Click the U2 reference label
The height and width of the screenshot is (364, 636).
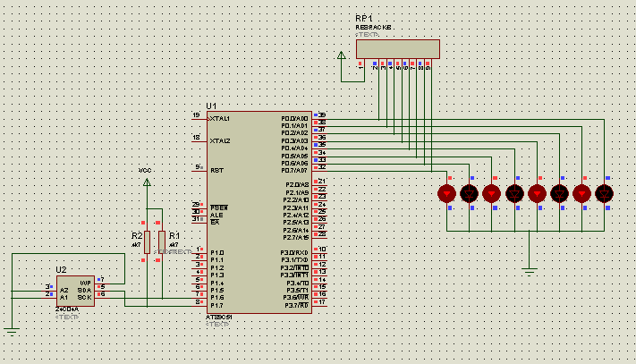coord(61,269)
